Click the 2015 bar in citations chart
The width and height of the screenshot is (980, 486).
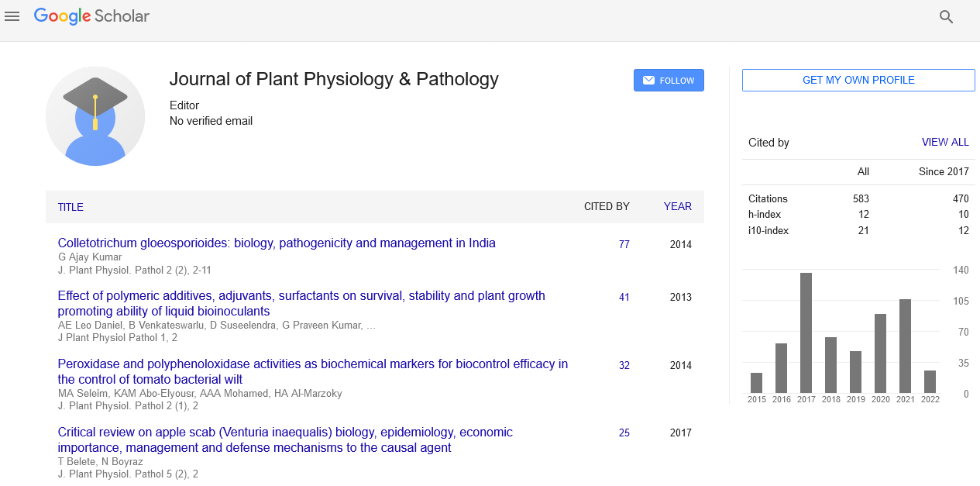(x=756, y=383)
